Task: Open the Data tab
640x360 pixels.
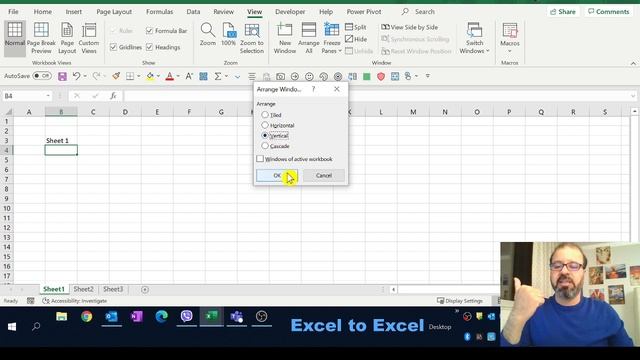Action: coord(193,12)
